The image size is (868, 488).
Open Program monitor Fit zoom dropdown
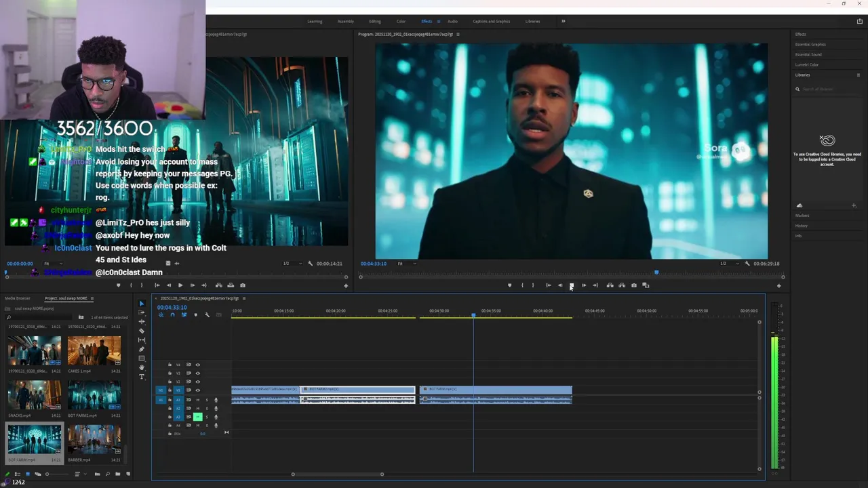click(x=406, y=264)
